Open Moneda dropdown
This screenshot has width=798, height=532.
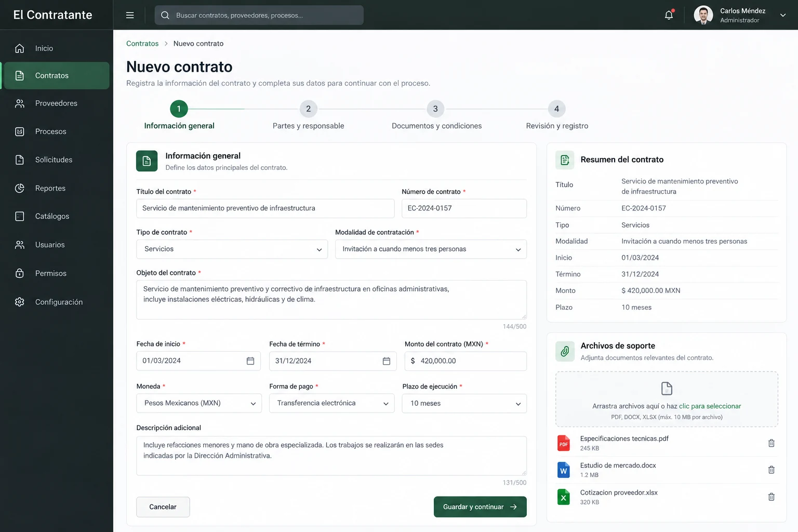[199, 403]
